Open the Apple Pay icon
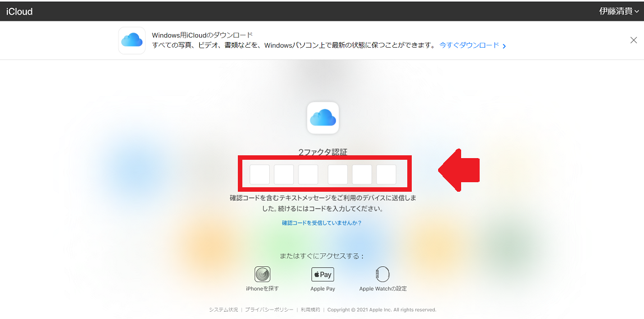Image resolution: width=644 pixels, height=319 pixels. click(323, 274)
